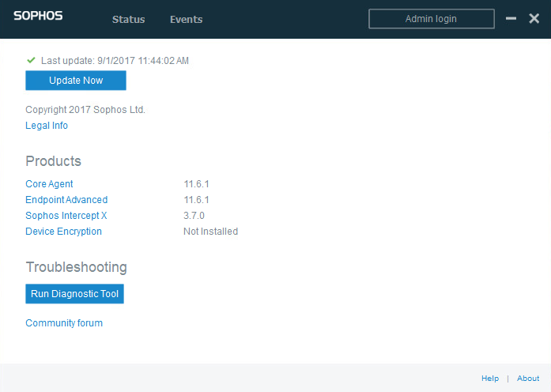Open the Legal Info link

point(47,126)
